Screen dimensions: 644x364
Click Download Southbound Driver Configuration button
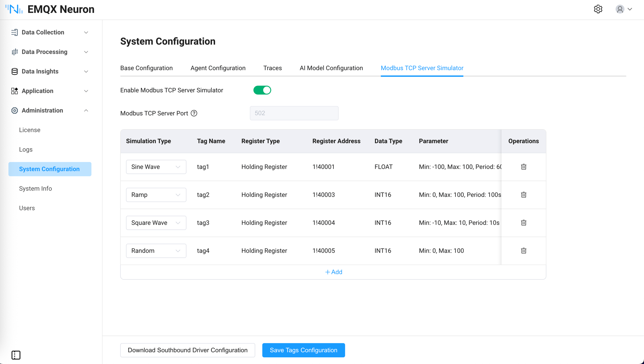187,350
